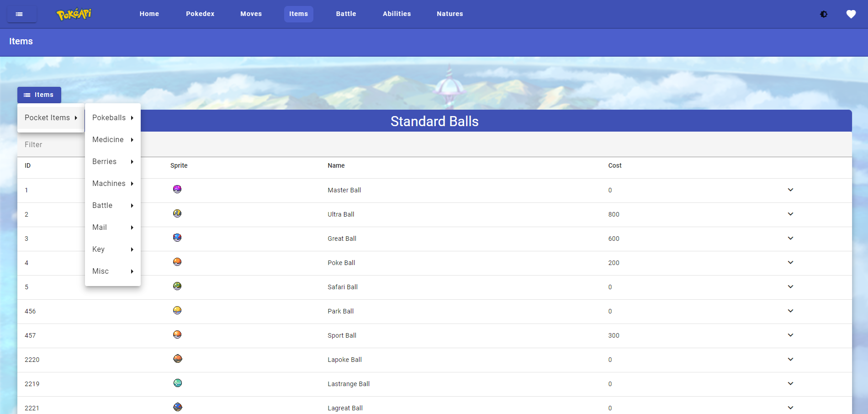The image size is (868, 414).
Task: Expand the Master Ball row details
Action: (790, 190)
